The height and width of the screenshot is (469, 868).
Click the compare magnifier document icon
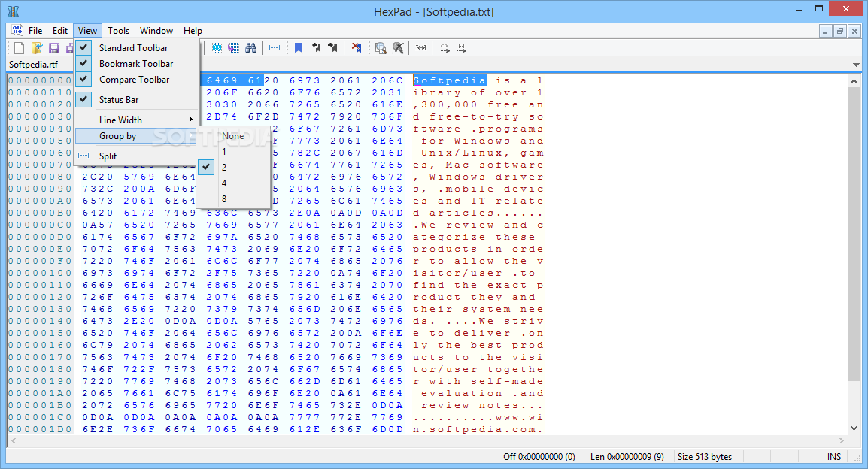381,48
